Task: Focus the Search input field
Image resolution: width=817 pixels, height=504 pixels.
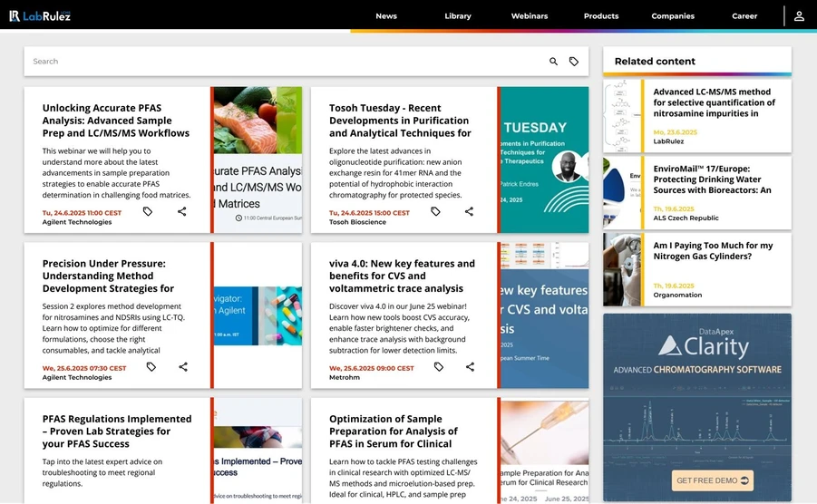Action: pos(281,62)
